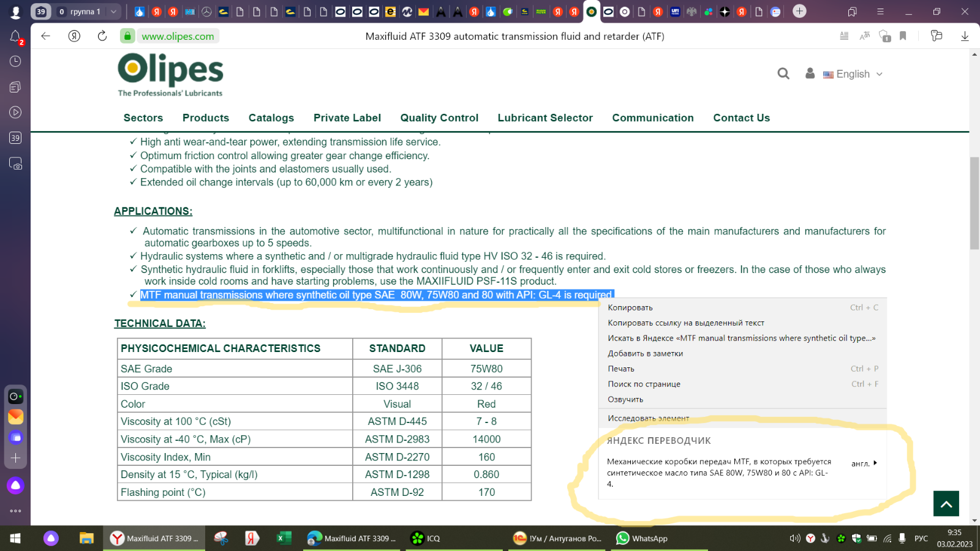Open the video player sidebar icon
Viewport: 980px width, 551px height.
[15, 112]
